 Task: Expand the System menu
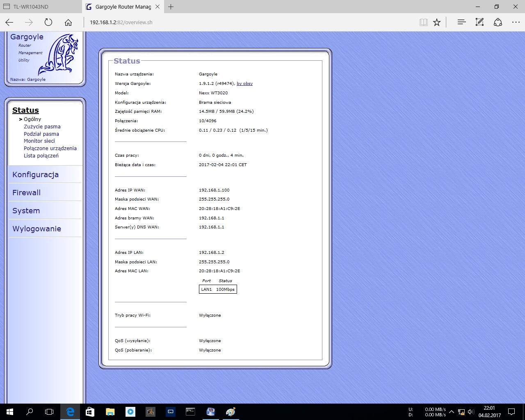26,211
